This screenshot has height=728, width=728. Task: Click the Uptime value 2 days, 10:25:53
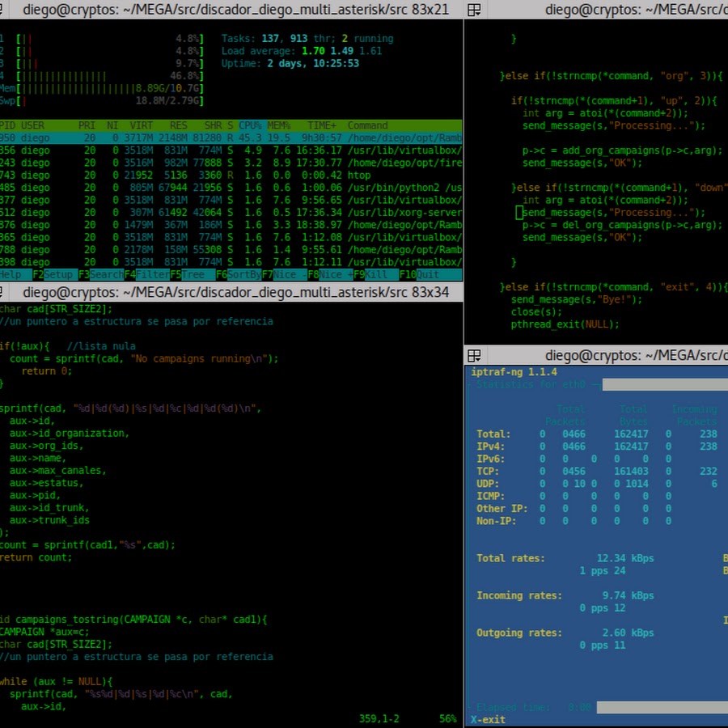[313, 64]
